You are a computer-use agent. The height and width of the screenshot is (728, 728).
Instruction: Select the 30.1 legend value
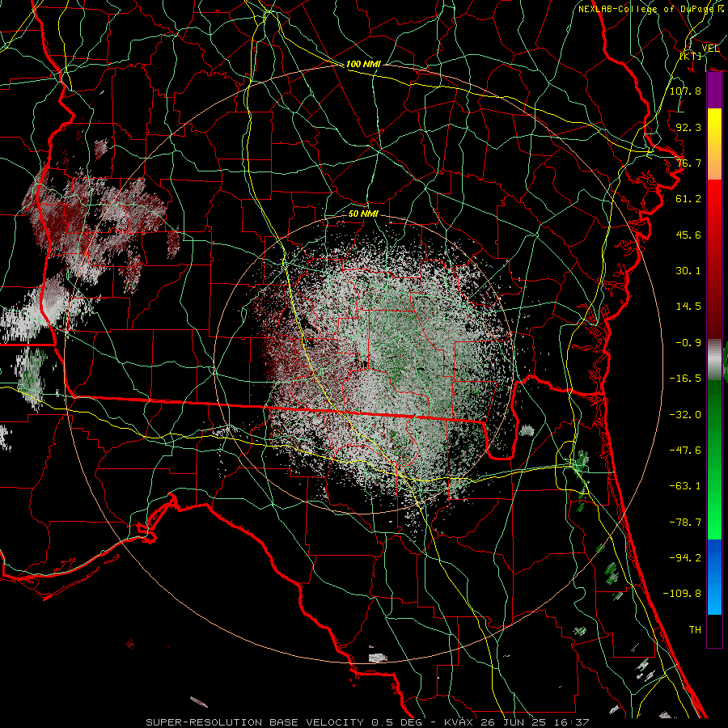(688, 271)
